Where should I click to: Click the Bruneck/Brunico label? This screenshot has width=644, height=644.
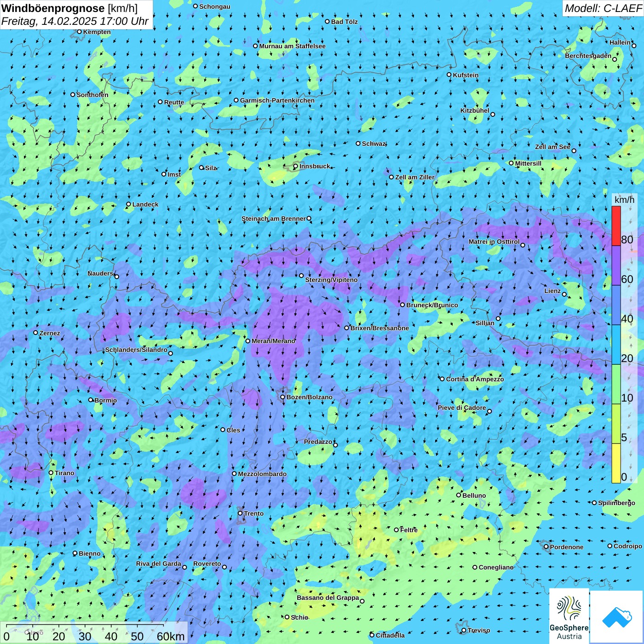coord(432,305)
